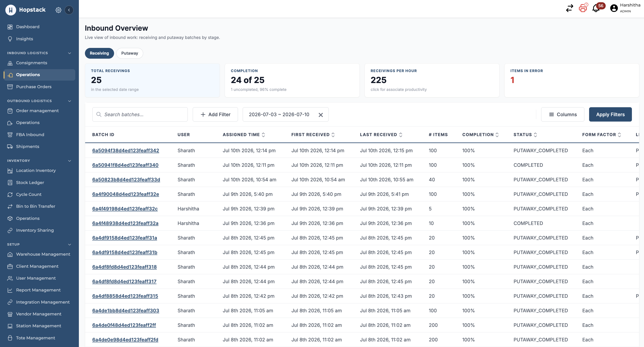644x347 pixels.
Task: Select Operations under Inbound Logistics
Action: point(39,75)
